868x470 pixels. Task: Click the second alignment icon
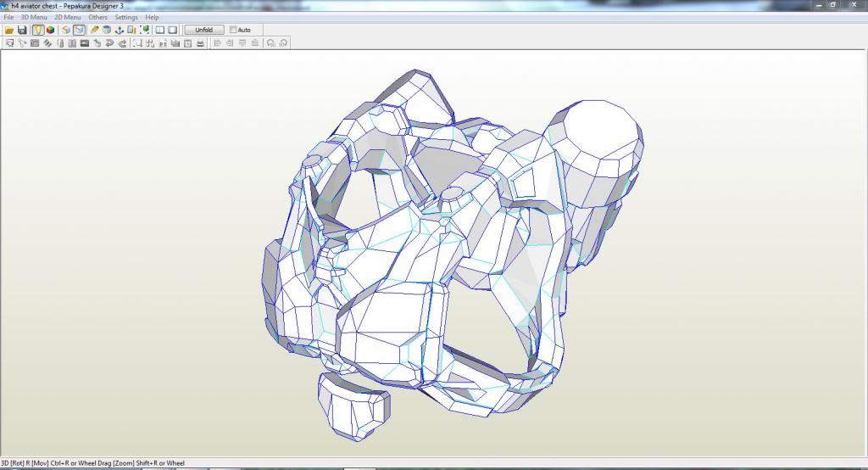click(230, 43)
